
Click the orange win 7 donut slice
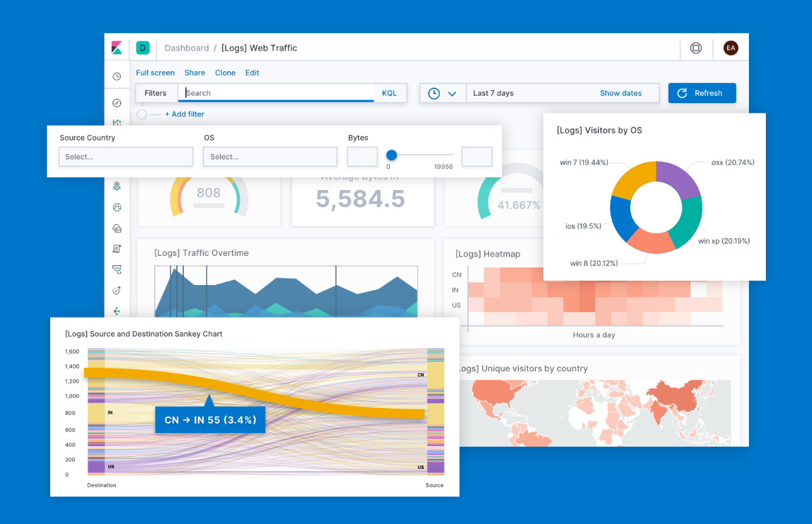[x=634, y=179]
